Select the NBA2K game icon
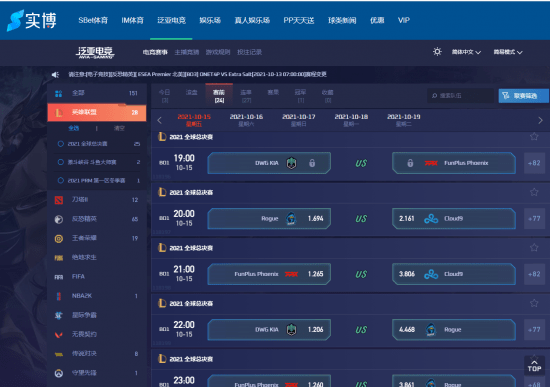This screenshot has height=387, width=550. (x=59, y=296)
